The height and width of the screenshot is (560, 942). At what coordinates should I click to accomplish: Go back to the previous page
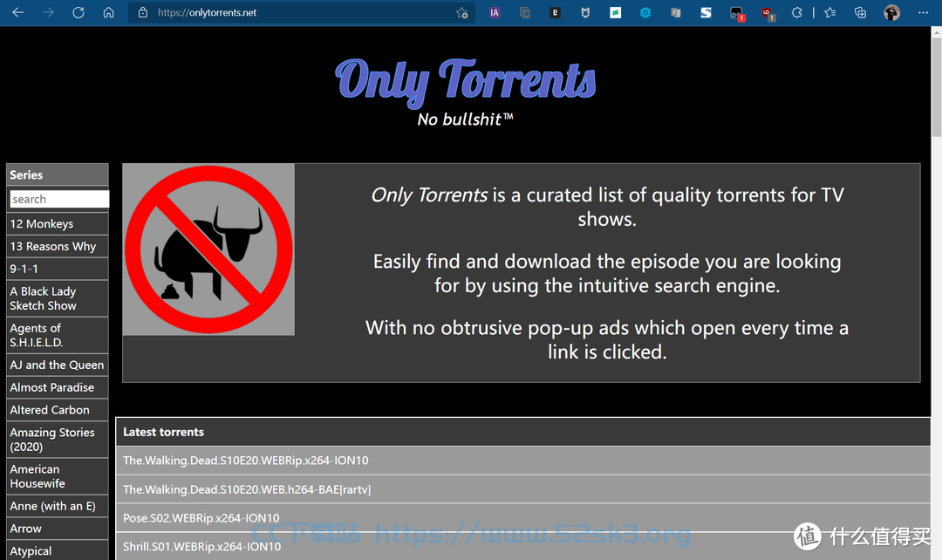[x=18, y=12]
